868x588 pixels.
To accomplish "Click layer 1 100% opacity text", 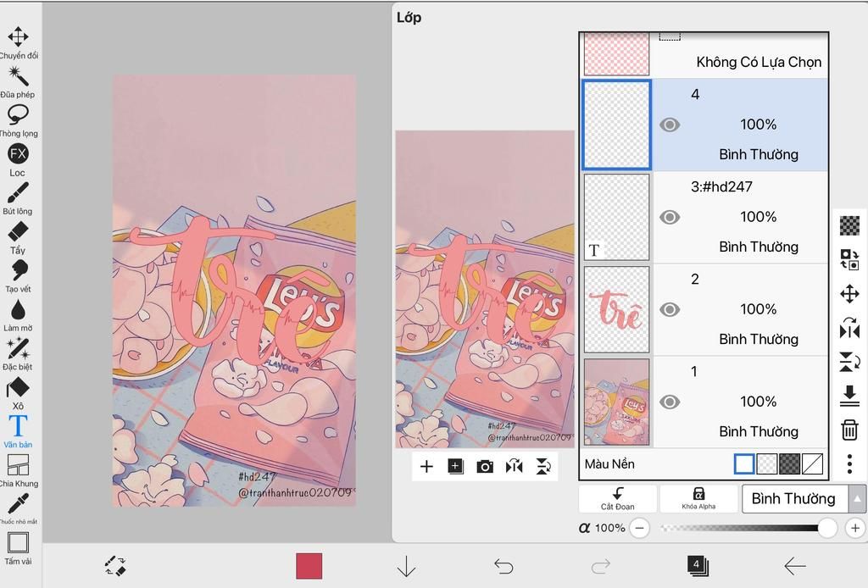I will point(759,402).
